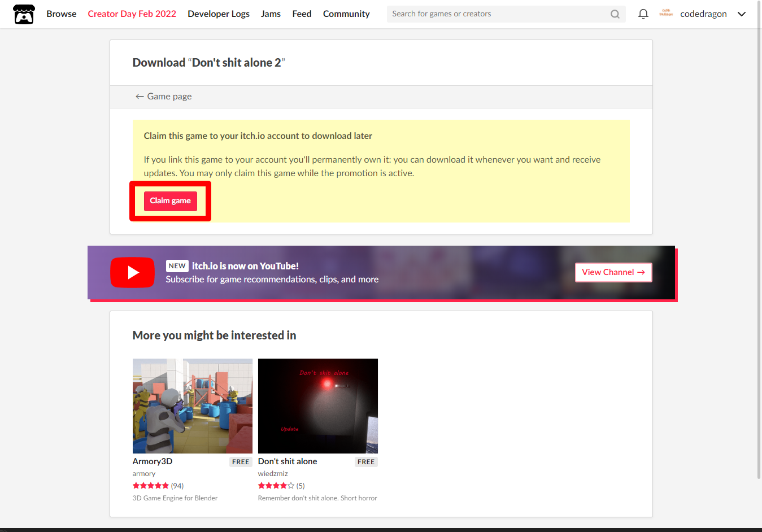This screenshot has width=762, height=532.
Task: Open the Armory3D thumbnail
Action: click(x=192, y=406)
